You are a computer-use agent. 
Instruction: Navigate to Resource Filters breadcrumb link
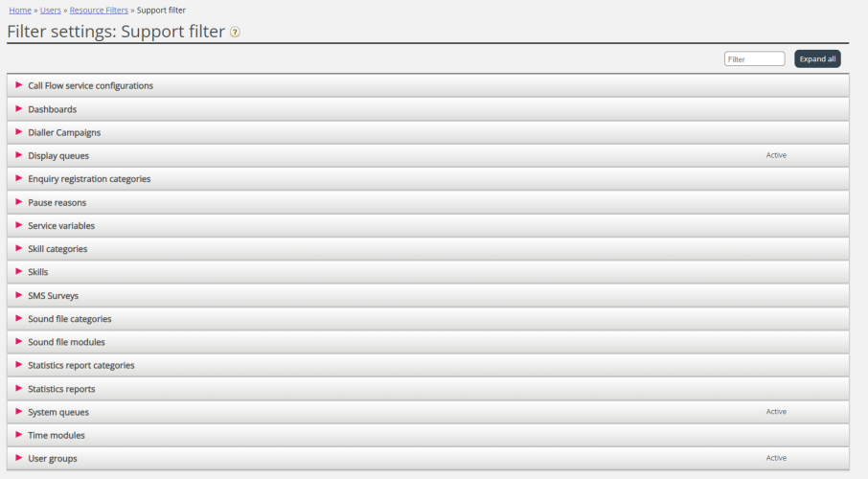[99, 10]
